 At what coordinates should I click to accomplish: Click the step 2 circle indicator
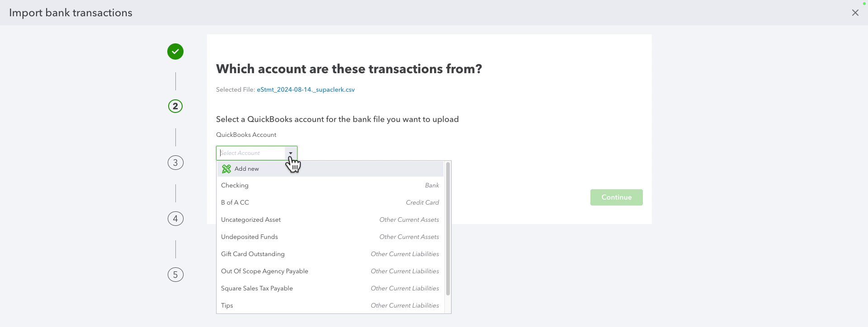(x=175, y=106)
